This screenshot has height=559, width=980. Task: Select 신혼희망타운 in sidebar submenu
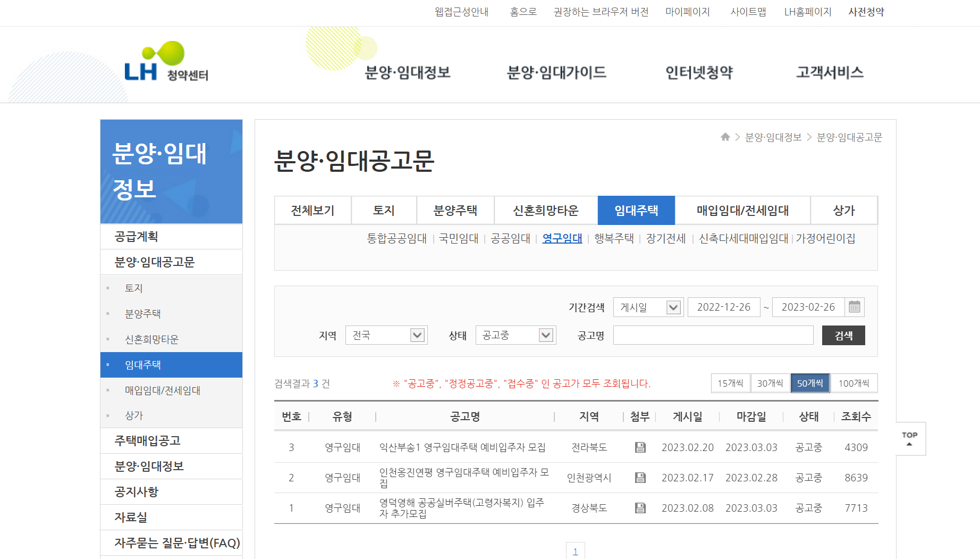171,339
